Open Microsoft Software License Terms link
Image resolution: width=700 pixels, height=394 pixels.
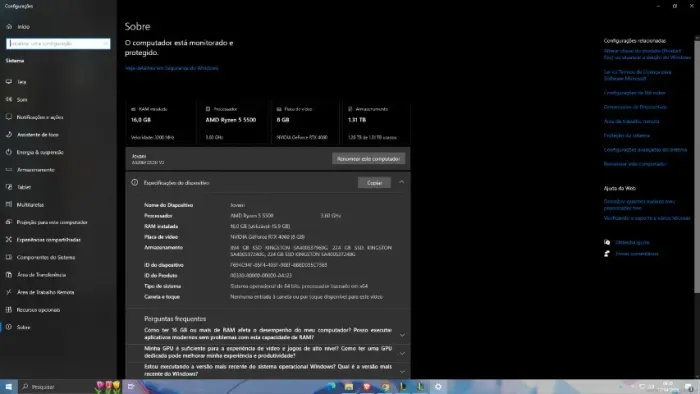638,75
